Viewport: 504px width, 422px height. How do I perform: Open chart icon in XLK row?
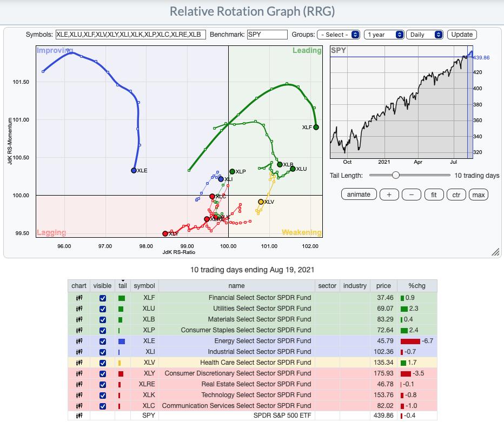click(79, 395)
